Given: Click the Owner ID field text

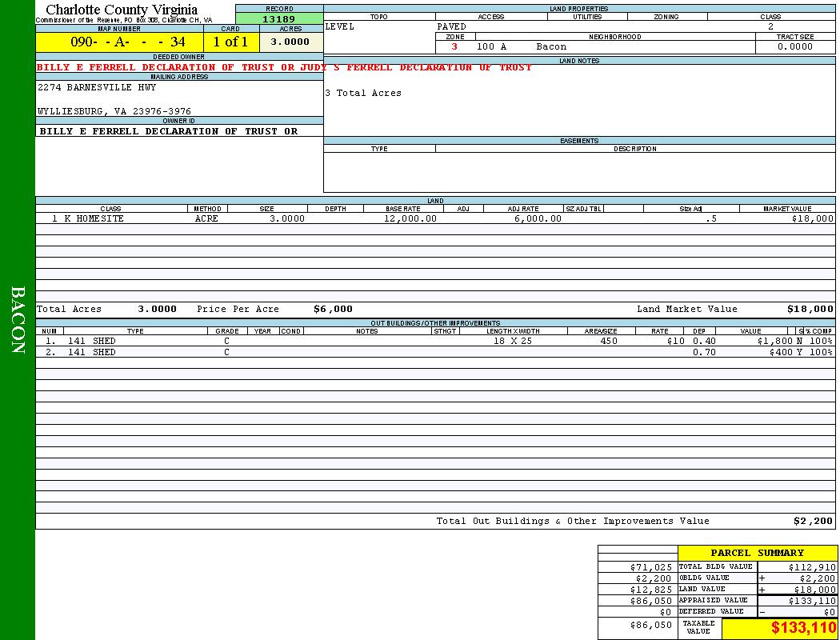Looking at the screenshot, I should [x=168, y=131].
